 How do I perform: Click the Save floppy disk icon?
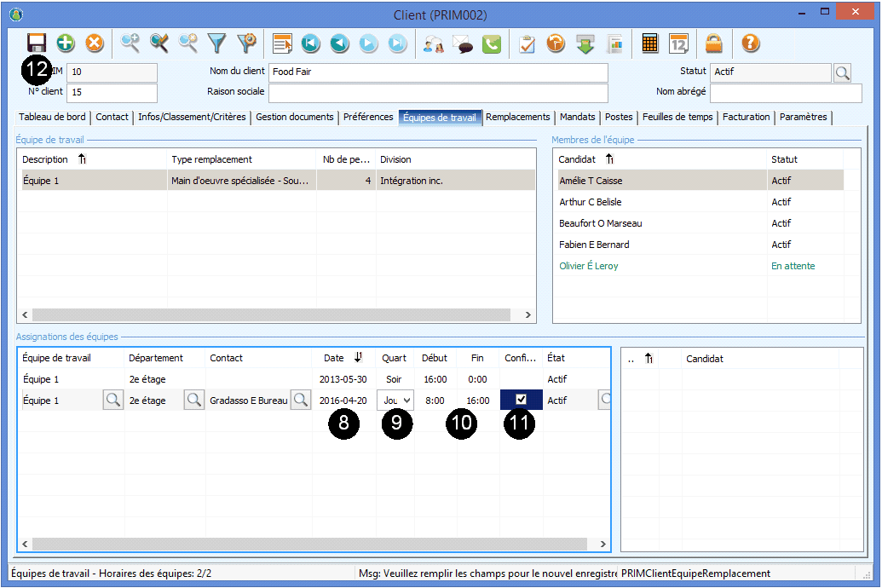pyautogui.click(x=37, y=43)
